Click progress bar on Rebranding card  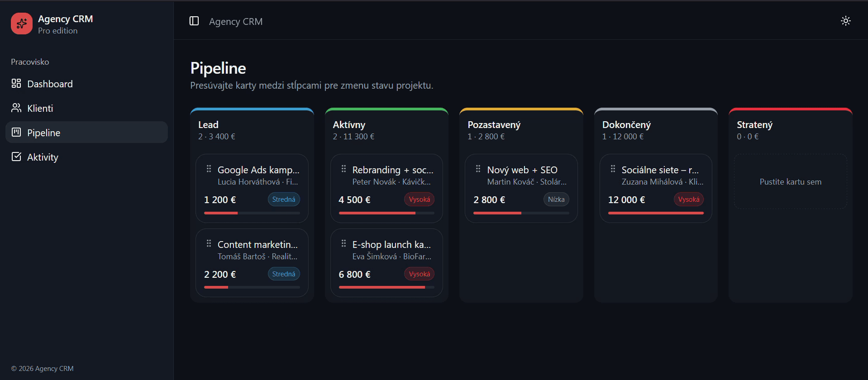pyautogui.click(x=386, y=213)
